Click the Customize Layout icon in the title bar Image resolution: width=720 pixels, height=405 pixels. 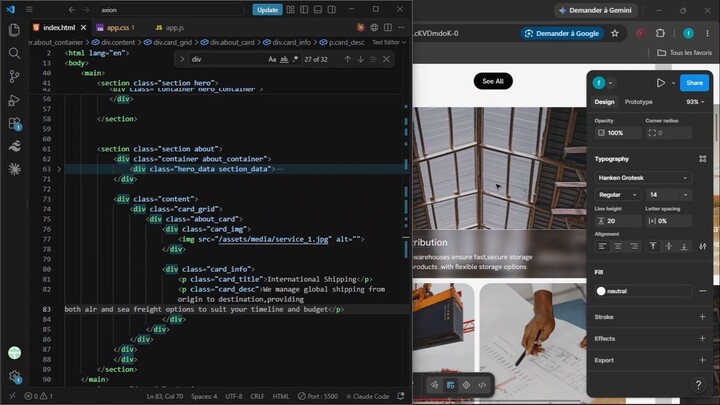tap(290, 10)
